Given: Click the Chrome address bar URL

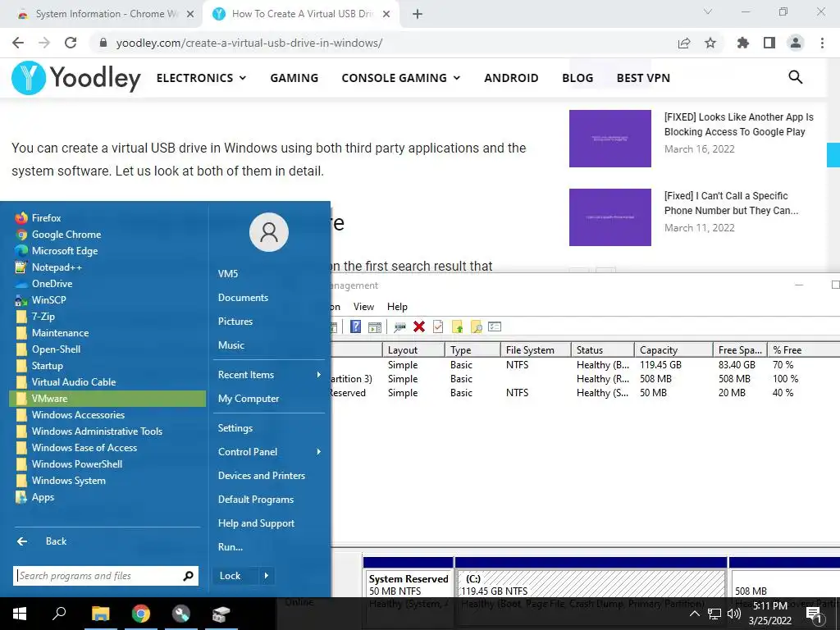Looking at the screenshot, I should [x=249, y=43].
